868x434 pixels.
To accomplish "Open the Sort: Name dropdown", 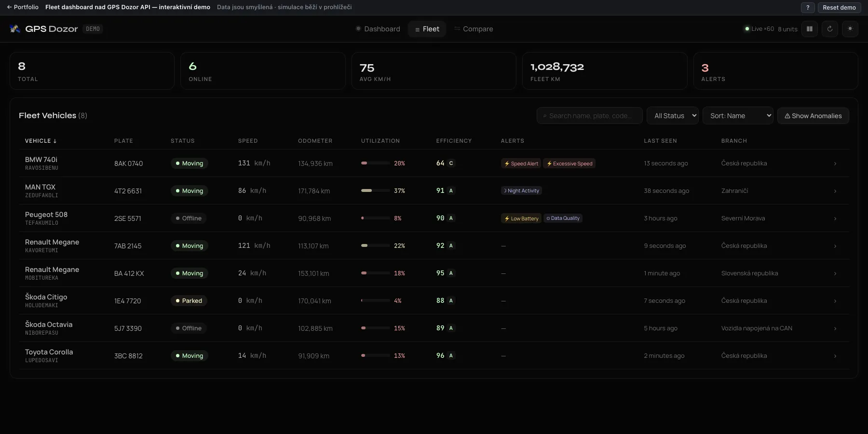I will [x=738, y=116].
